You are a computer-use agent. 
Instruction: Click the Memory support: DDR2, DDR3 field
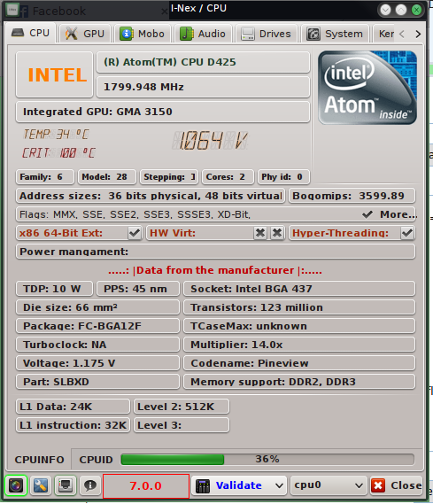pos(299,382)
